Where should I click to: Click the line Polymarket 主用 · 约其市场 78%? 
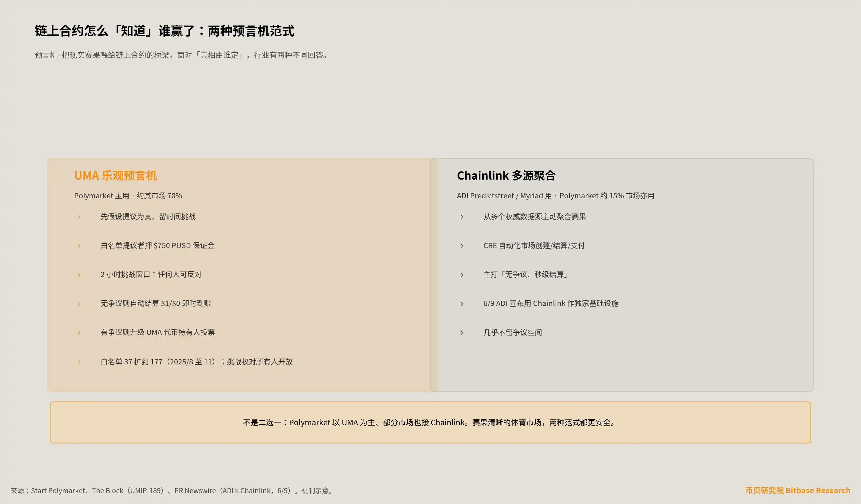[x=128, y=196]
